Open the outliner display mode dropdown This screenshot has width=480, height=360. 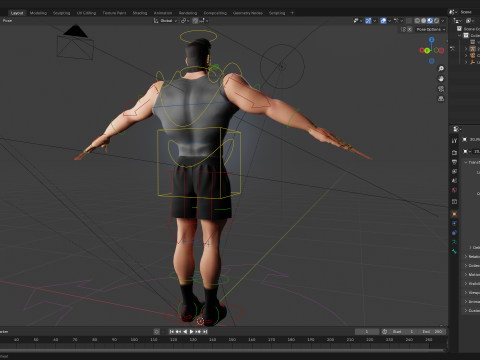[469, 21]
